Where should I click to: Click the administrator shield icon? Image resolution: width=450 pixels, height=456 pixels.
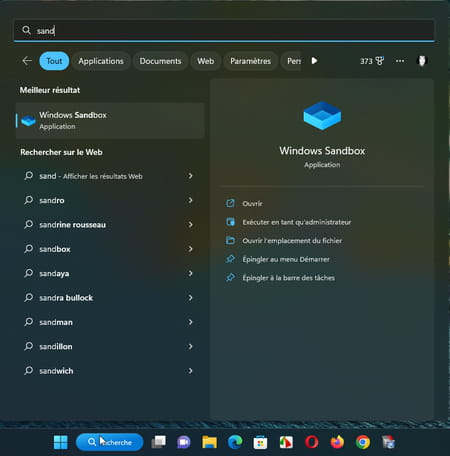pos(230,222)
